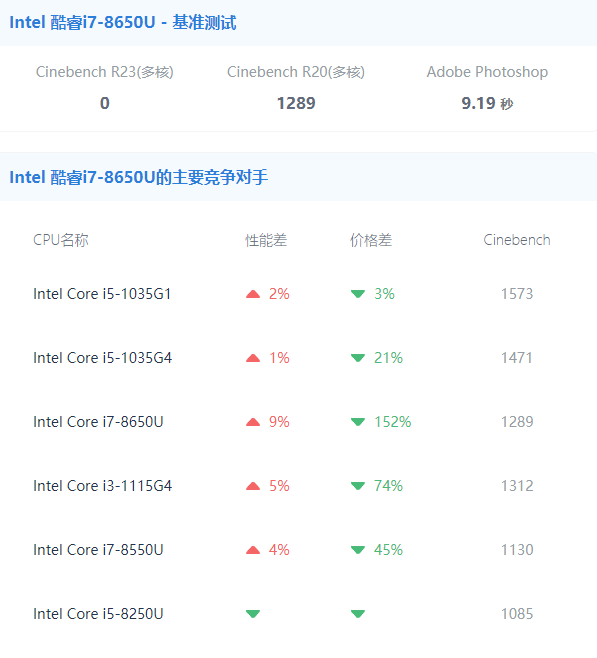The height and width of the screenshot is (658, 597).
Task: Click red up arrow in i3-1115G4 row
Action: [x=253, y=486]
